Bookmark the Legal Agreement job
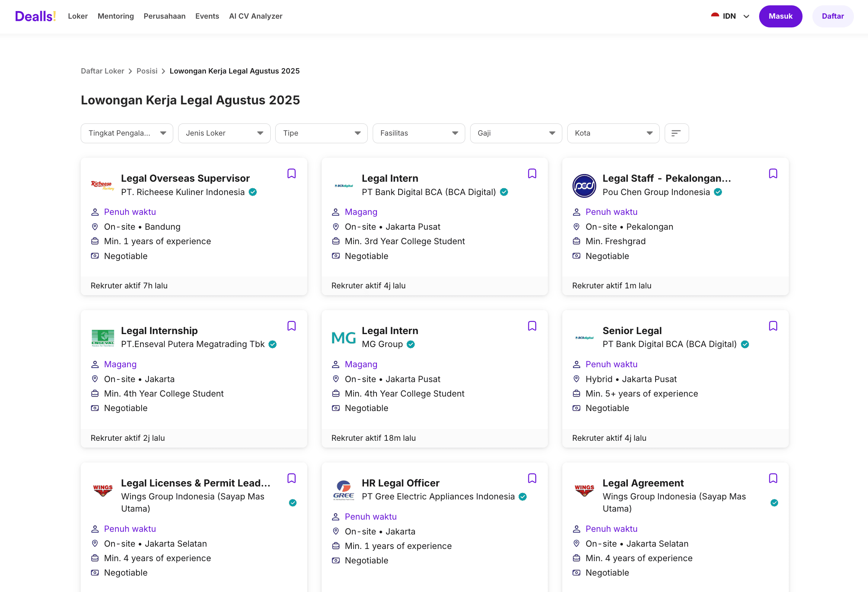Screen dimensions: 868x592 (773, 478)
